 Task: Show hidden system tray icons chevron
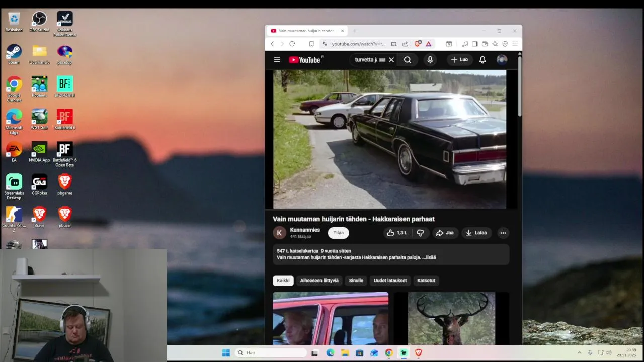pyautogui.click(x=579, y=353)
